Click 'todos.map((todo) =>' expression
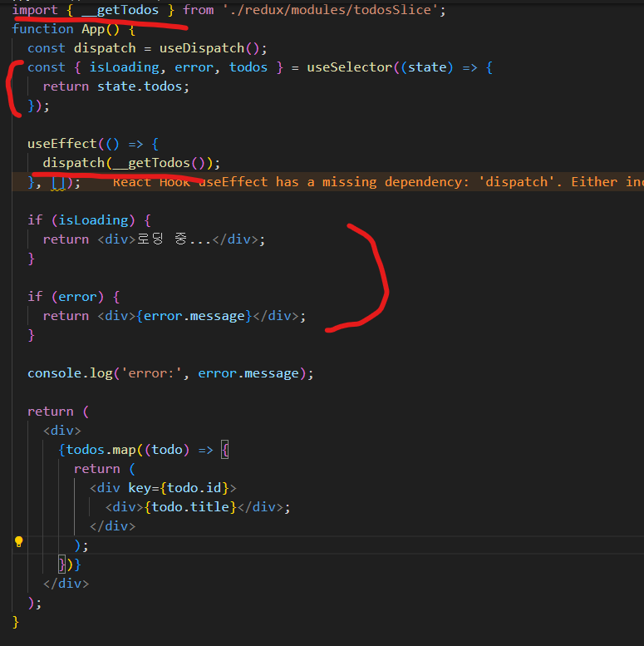Viewport: 644px width, 646px height. pyautogui.click(x=139, y=450)
